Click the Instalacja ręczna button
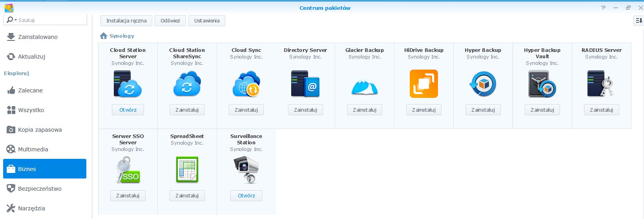The image size is (644, 219). (126, 20)
